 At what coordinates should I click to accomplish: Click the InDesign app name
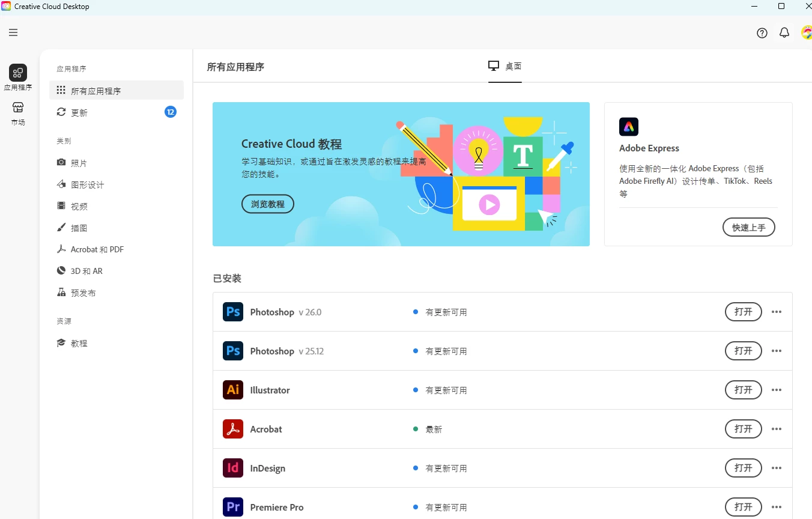268,468
